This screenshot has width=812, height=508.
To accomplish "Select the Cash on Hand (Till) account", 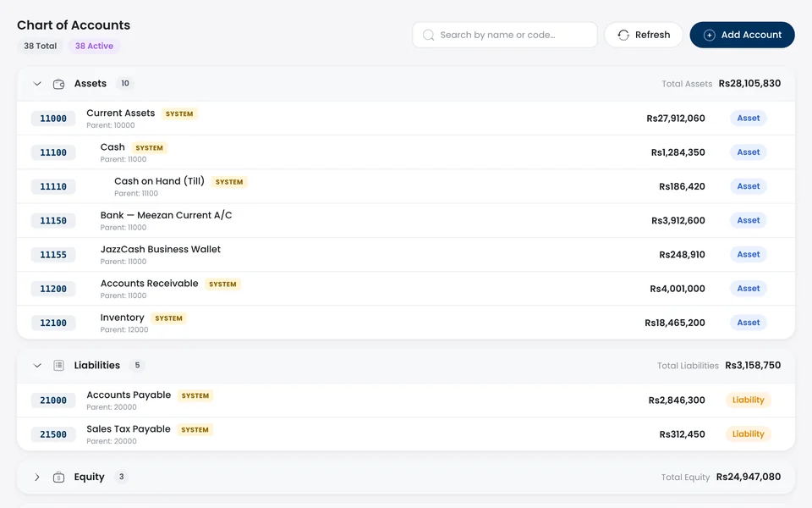I will coord(406,186).
